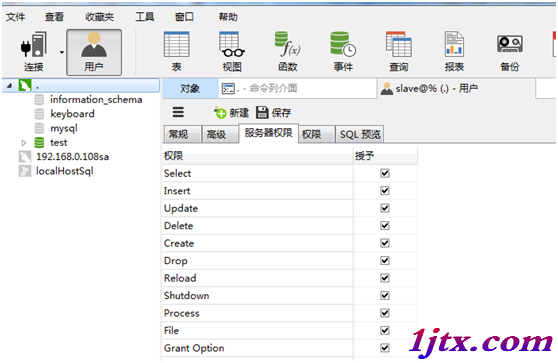Image resolution: width=558 pixels, height=363 pixels.
Task: Switch to the 常规 tab
Action: [183, 135]
